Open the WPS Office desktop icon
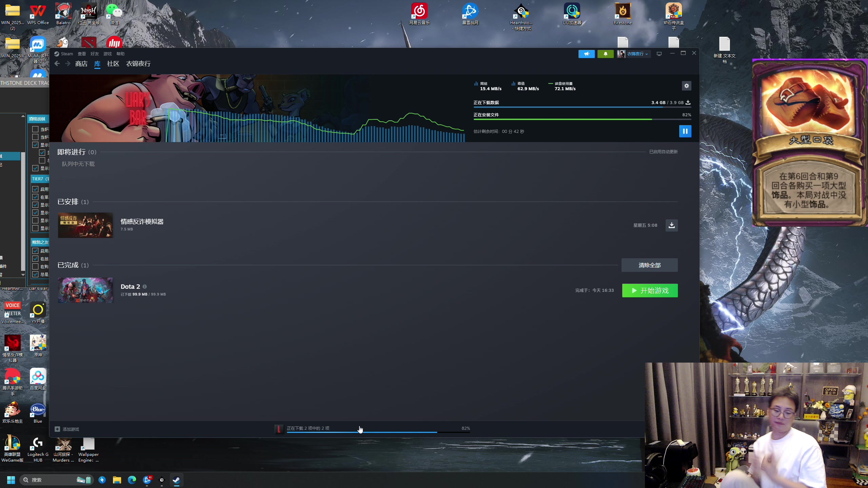868x488 pixels. [38, 14]
